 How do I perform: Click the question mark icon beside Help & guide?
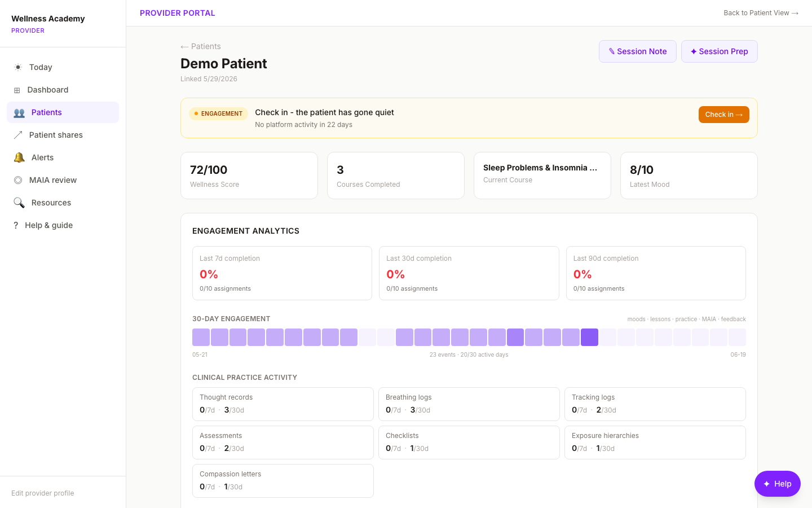pos(16,225)
